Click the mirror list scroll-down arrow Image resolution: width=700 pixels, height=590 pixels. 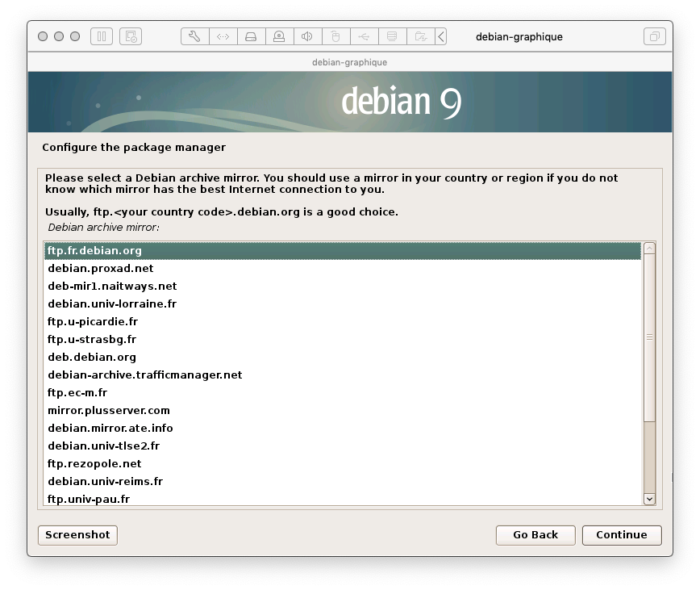pos(649,499)
